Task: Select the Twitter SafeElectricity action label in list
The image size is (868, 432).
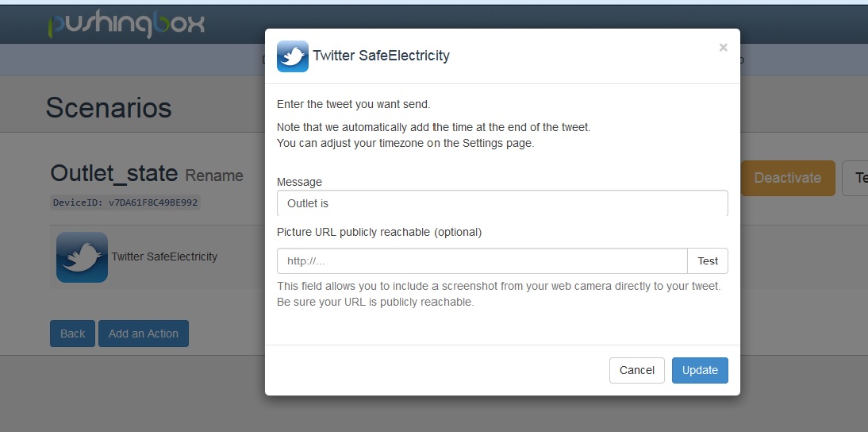Action: pos(164,256)
